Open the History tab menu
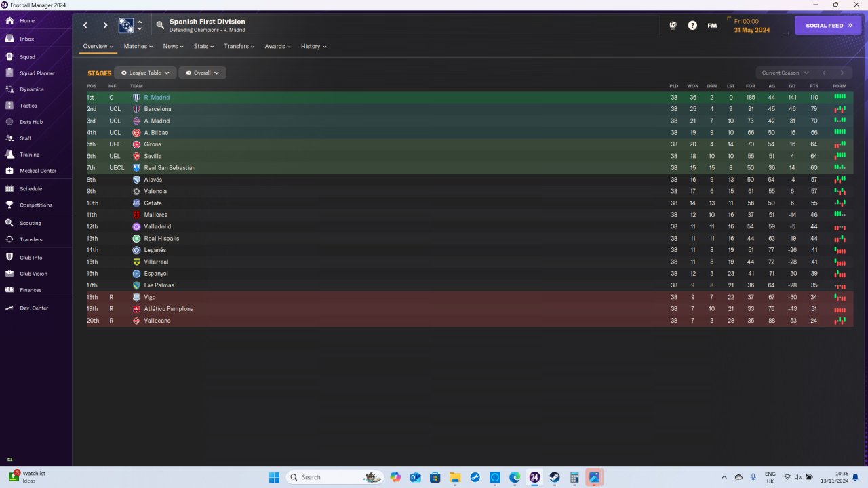Image resolution: width=868 pixels, height=488 pixels. (313, 46)
